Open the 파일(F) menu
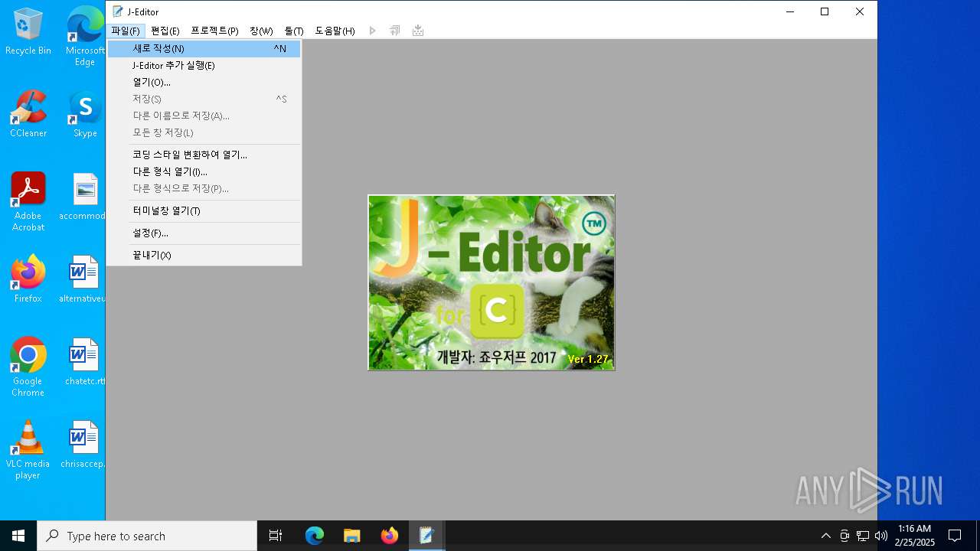The width and height of the screenshot is (980, 551). 126,31
